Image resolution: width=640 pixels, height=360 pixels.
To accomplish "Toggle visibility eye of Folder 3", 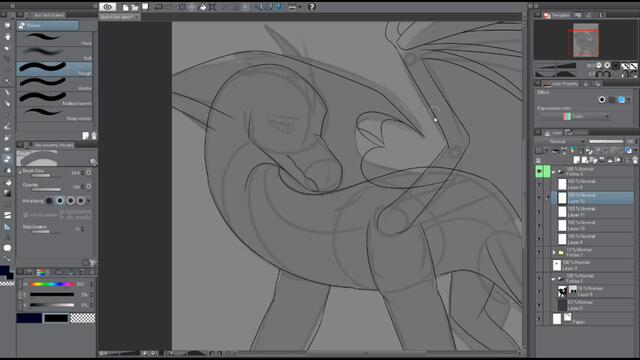I will coord(539,171).
